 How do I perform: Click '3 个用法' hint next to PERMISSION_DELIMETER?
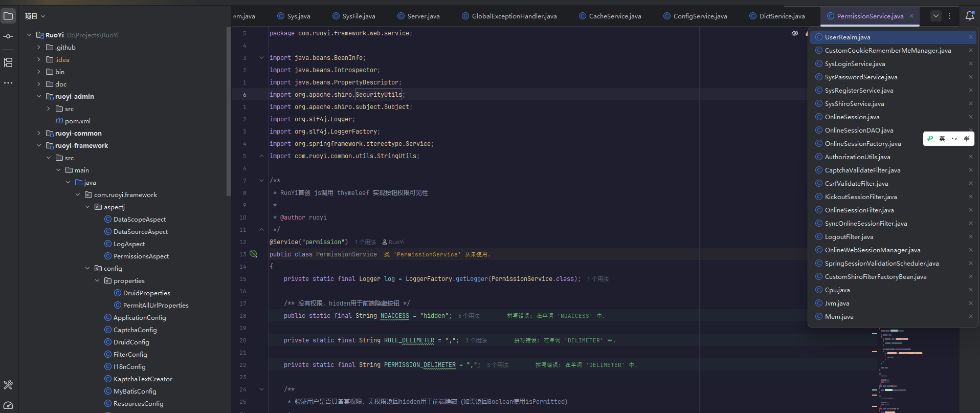click(498, 365)
